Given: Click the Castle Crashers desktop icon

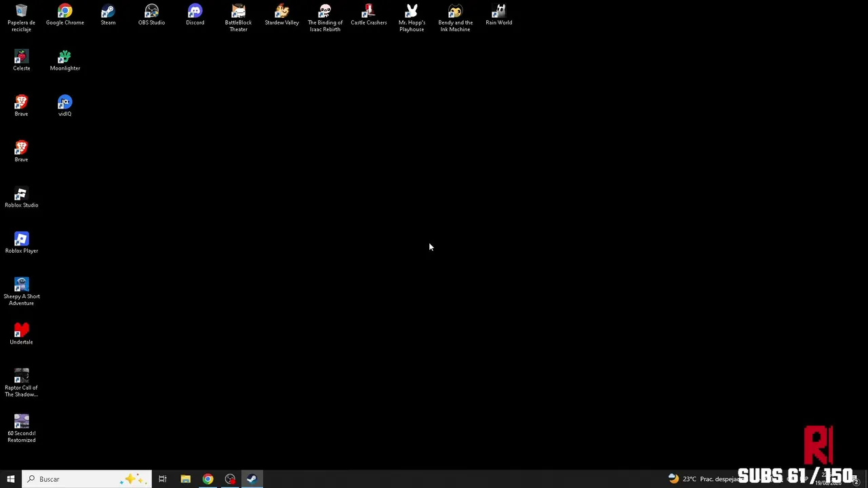Looking at the screenshot, I should [368, 15].
